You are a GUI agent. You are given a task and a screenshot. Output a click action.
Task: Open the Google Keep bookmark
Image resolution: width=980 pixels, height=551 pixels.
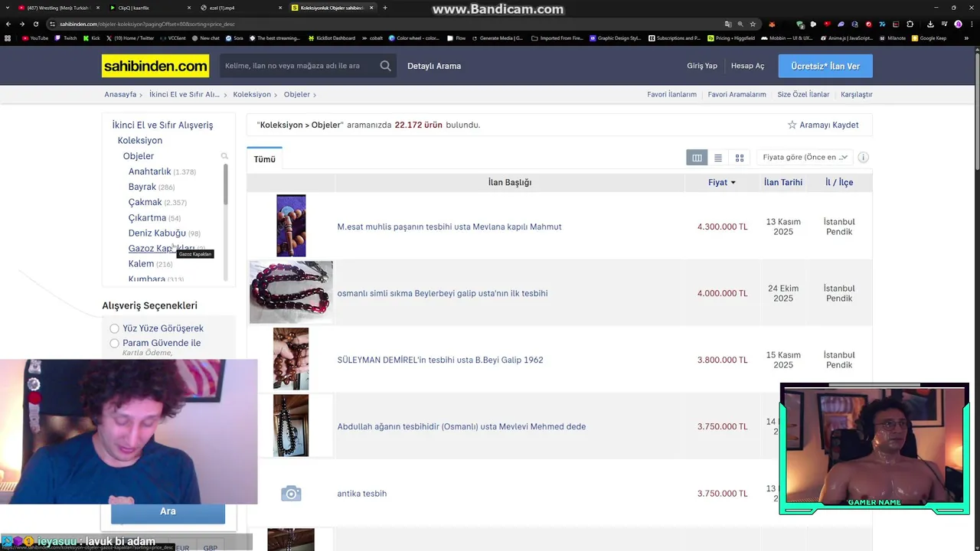coord(929,38)
